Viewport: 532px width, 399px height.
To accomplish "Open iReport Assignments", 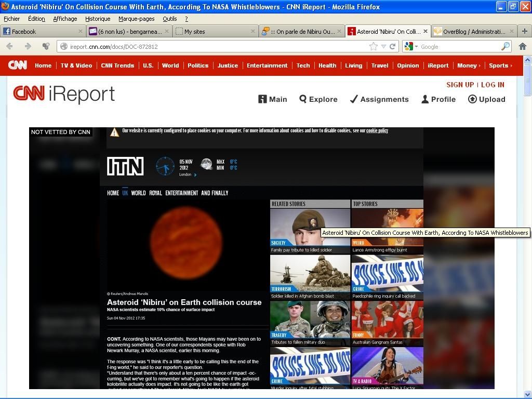I will pos(379,99).
